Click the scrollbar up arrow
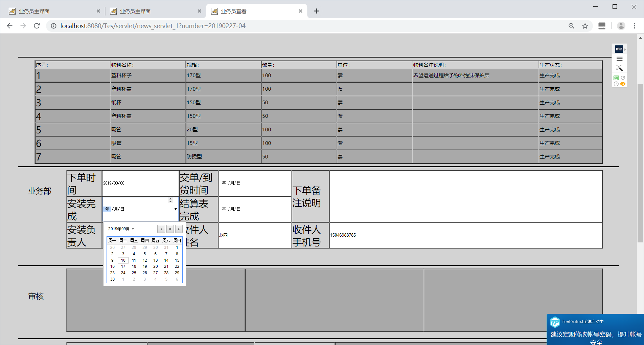The width and height of the screenshot is (644, 345). tap(640, 38)
